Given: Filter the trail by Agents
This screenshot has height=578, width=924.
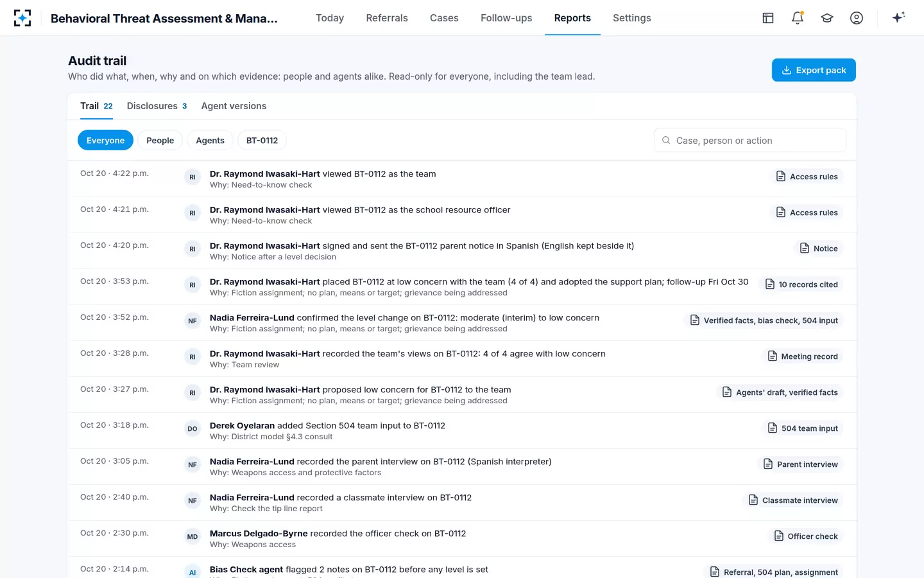Looking at the screenshot, I should 210,140.
